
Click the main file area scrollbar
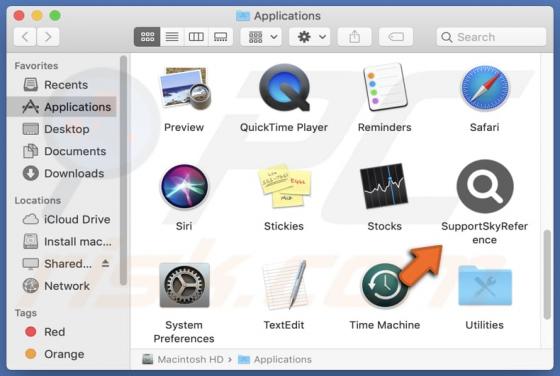point(547,275)
